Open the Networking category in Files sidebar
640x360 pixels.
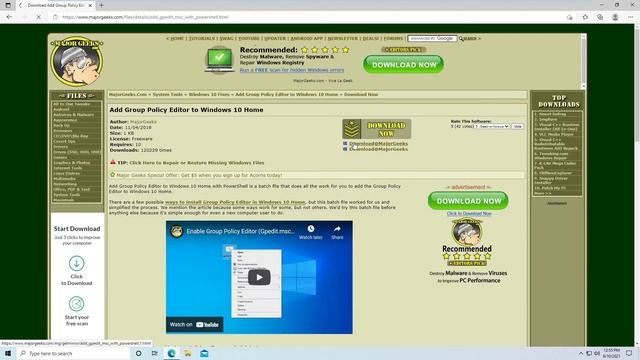click(65, 184)
